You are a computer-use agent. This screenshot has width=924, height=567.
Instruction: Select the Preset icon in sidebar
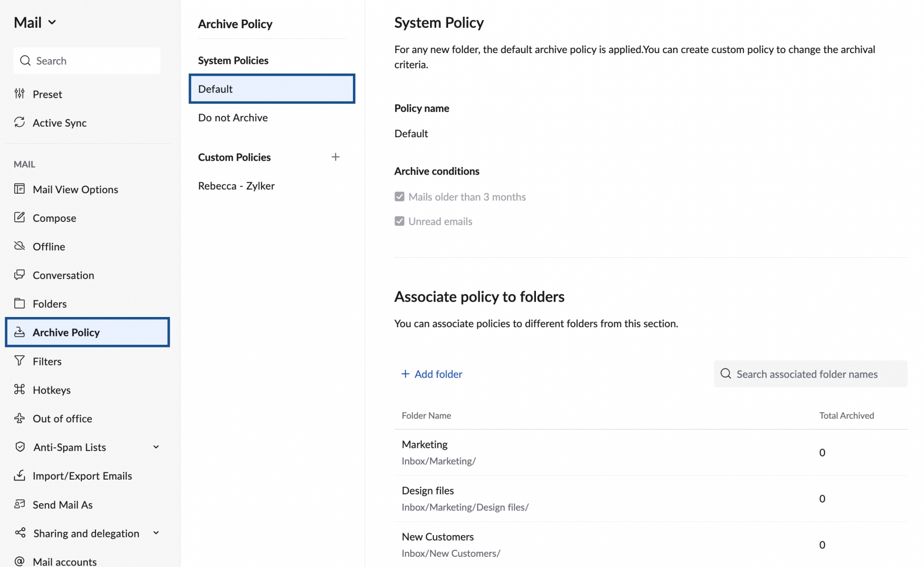[x=20, y=94]
